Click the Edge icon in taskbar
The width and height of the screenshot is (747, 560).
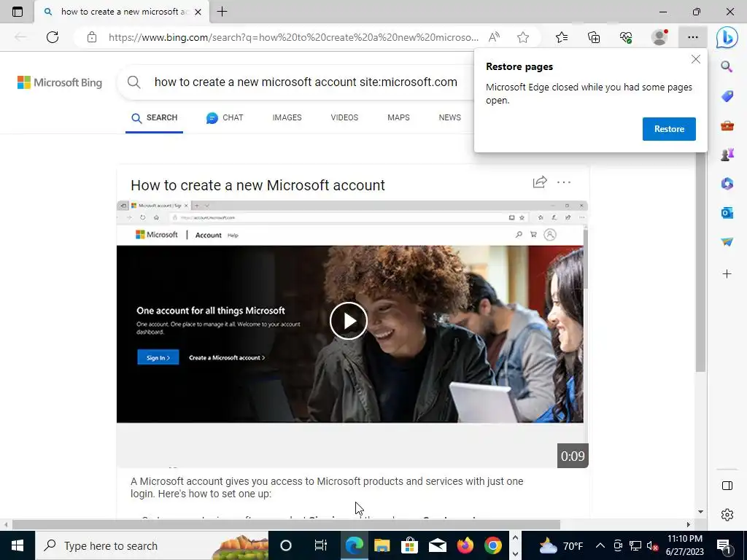point(354,545)
